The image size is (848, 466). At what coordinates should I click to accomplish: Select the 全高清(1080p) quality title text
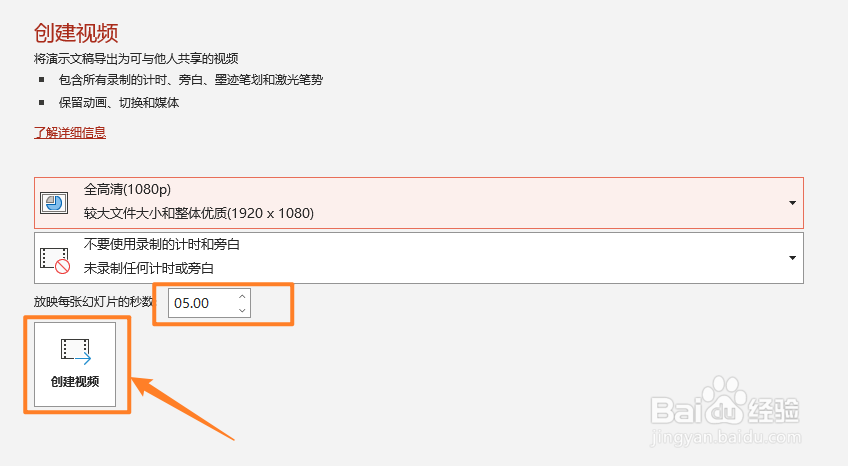[x=127, y=189]
